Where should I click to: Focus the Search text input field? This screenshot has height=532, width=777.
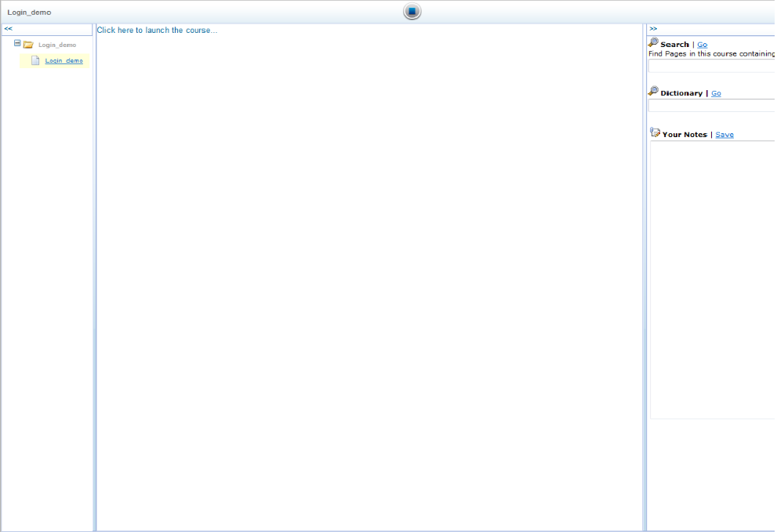711,67
